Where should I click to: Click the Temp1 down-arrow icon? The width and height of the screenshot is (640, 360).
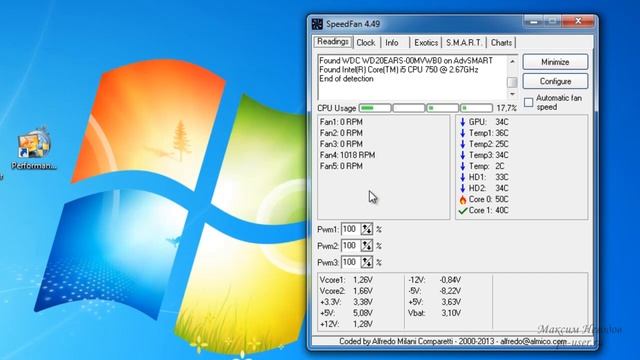tap(462, 133)
